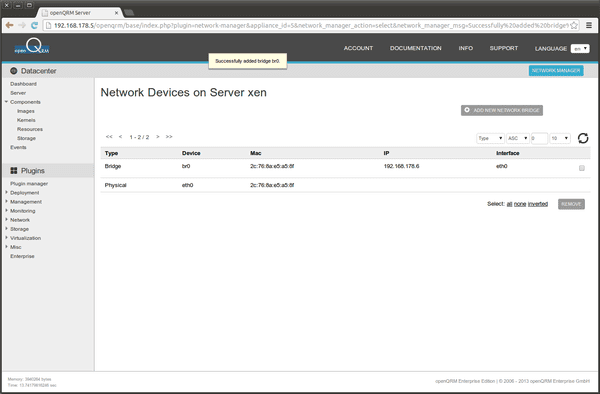600x394 pixels.
Task: Go to last page of results
Action: click(169, 137)
